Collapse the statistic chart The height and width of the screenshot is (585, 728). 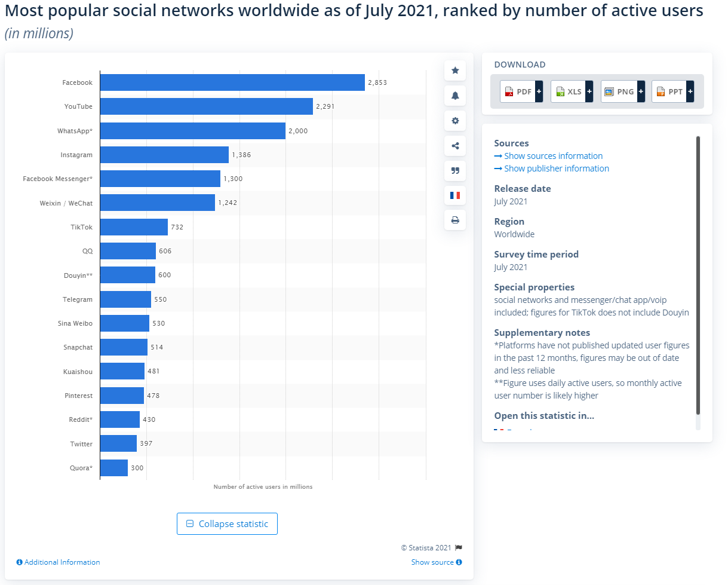(227, 523)
